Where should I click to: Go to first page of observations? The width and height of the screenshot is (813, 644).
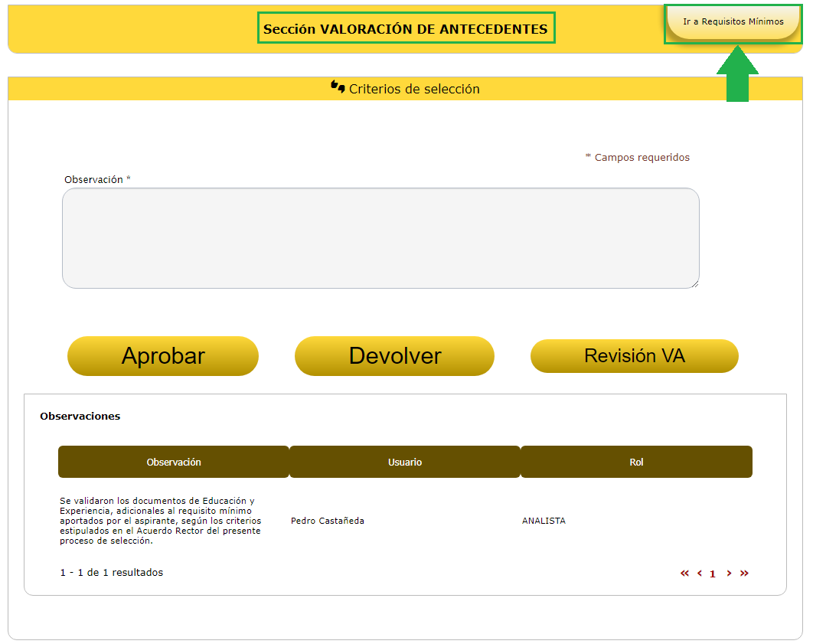tap(684, 574)
